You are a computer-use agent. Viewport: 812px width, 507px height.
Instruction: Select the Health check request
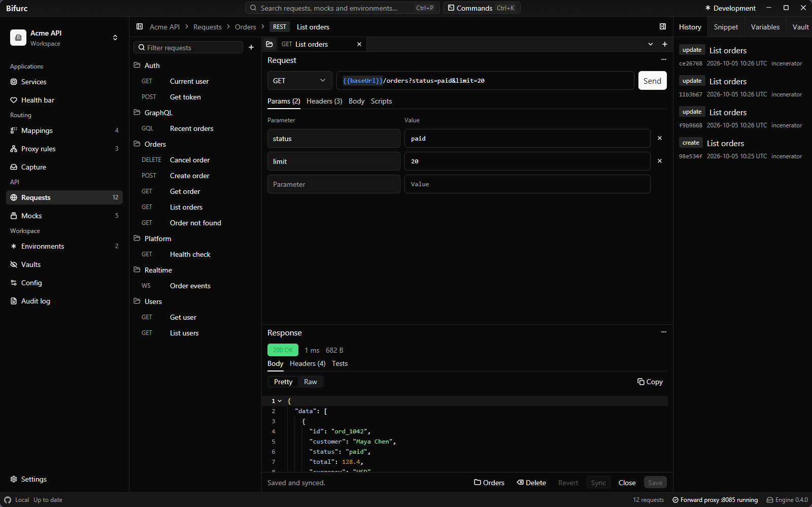(195, 254)
